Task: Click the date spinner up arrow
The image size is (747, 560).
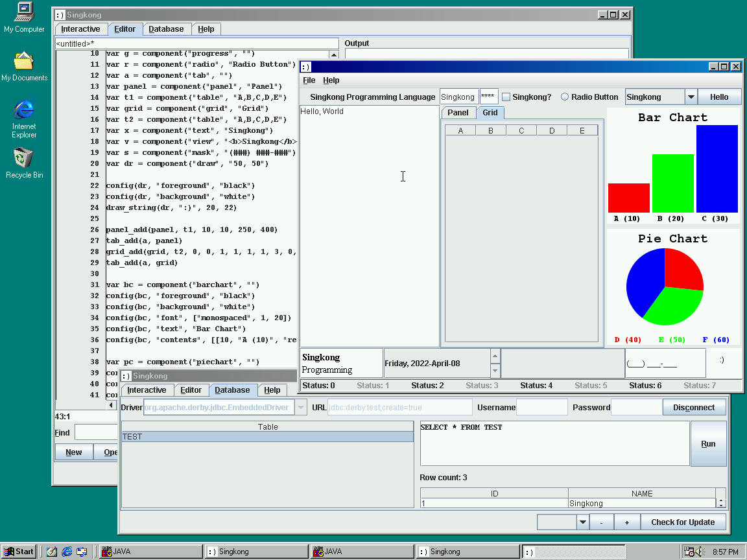Action: (x=495, y=356)
